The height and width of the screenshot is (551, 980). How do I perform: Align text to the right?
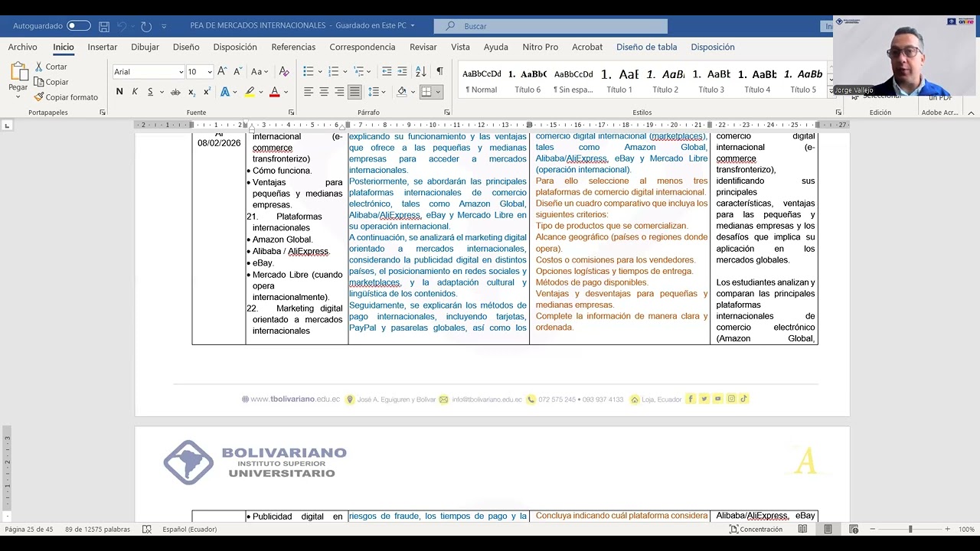coord(339,92)
